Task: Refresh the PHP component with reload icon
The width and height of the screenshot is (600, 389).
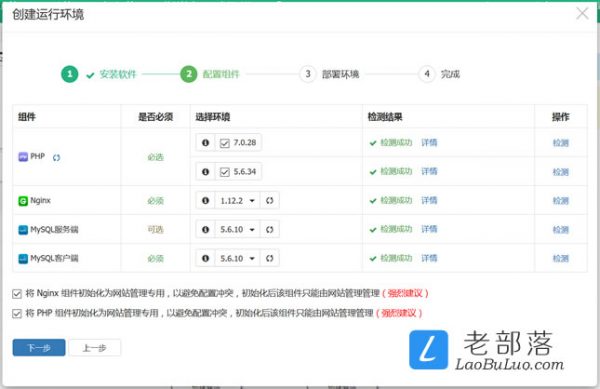Action: tap(57, 158)
